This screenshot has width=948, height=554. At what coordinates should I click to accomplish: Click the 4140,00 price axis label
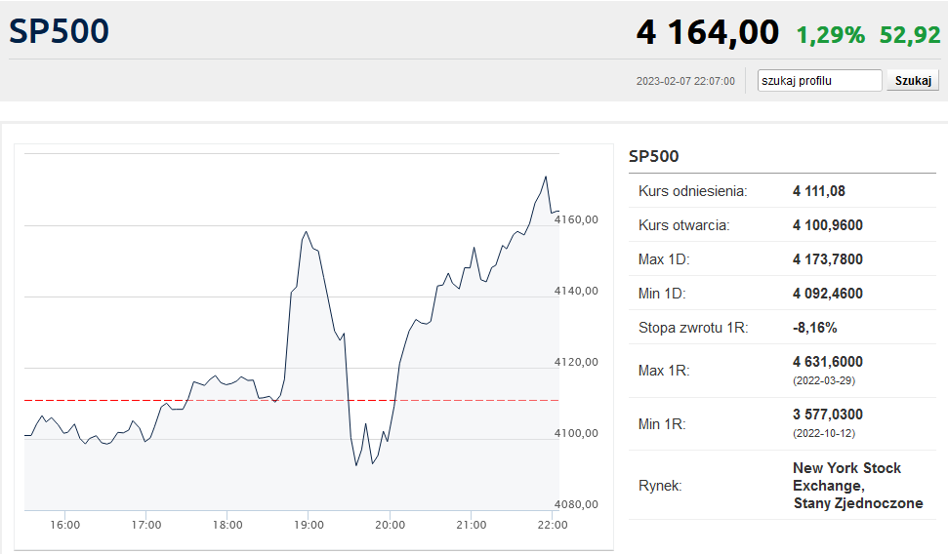pyautogui.click(x=576, y=291)
